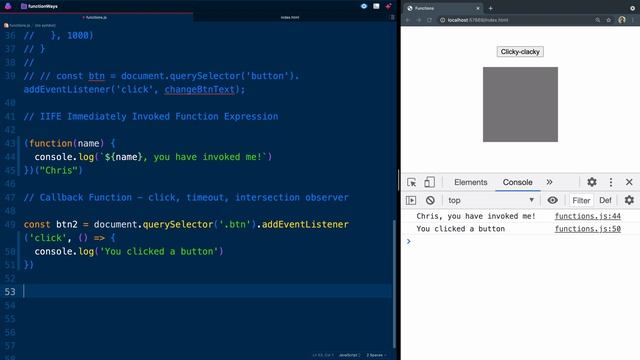Open Chrome's three-dot menu
Screen dimensions: 640x360
633,20
